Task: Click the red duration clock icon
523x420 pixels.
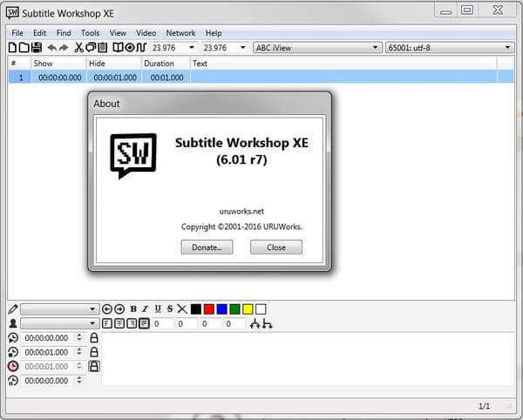Action: 13,366
